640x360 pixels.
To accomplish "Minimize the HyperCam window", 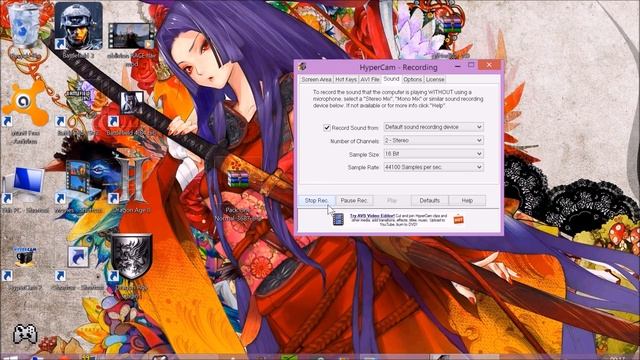I will [458, 65].
